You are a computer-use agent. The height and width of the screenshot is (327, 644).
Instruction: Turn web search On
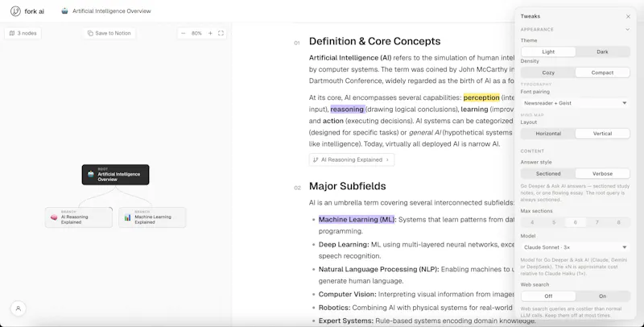click(602, 296)
